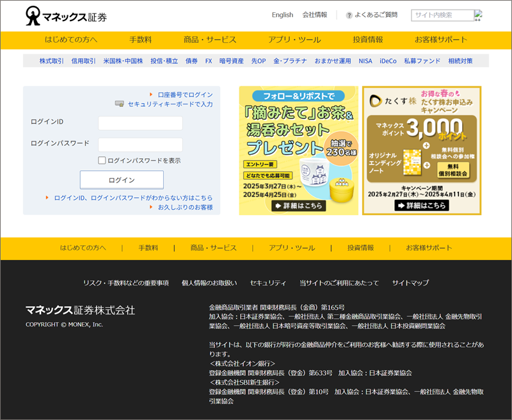Image resolution: width=512 pixels, height=420 pixels.
Task: Click the orange arrow beside 口座番号でログイン
Action: pyautogui.click(x=152, y=94)
